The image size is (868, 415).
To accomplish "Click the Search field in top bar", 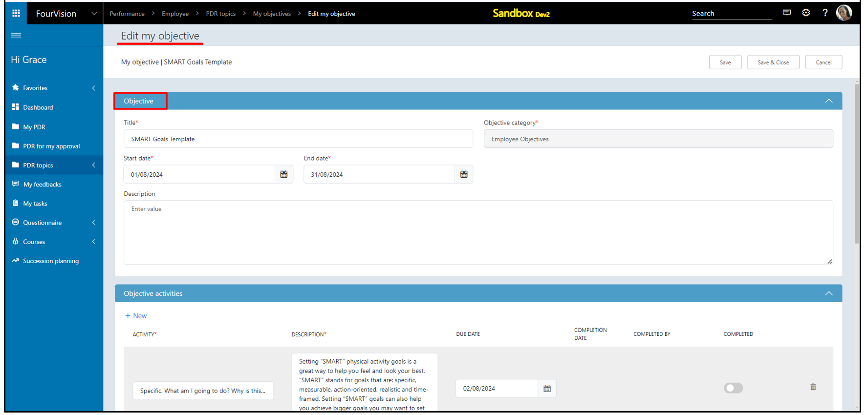I will pos(732,14).
